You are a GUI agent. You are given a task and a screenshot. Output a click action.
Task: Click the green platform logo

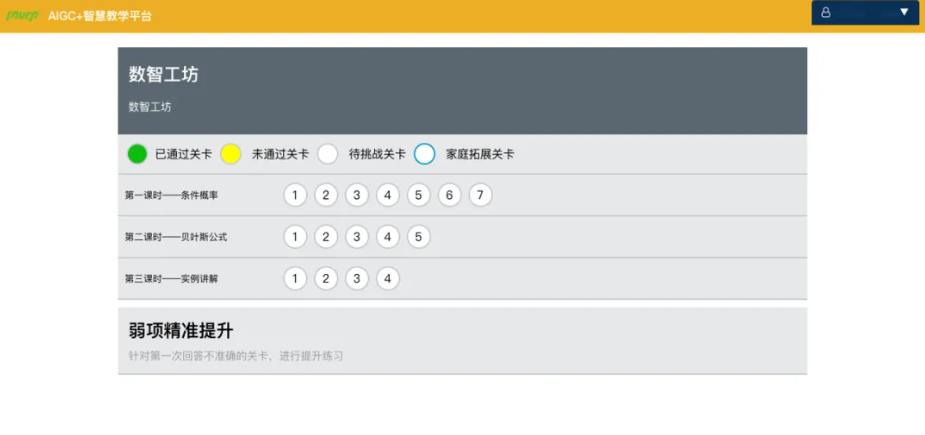pos(22,15)
